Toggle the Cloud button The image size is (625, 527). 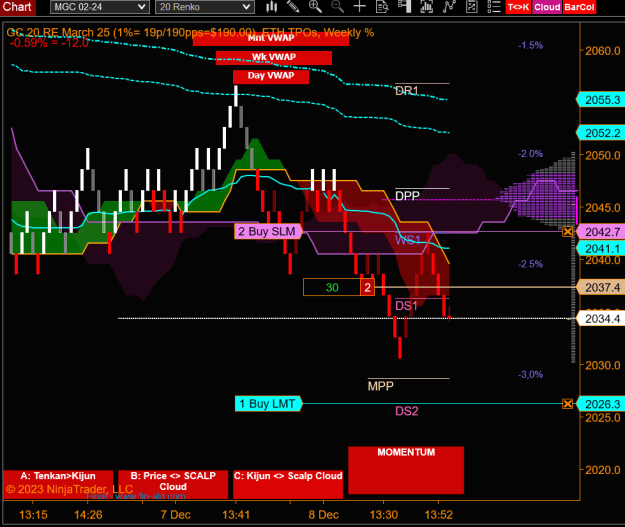(x=547, y=7)
